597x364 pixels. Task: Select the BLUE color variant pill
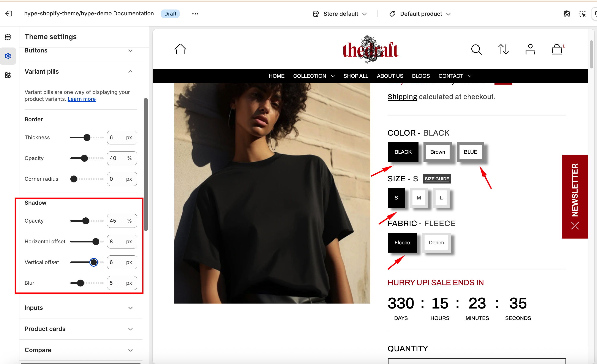coord(470,152)
